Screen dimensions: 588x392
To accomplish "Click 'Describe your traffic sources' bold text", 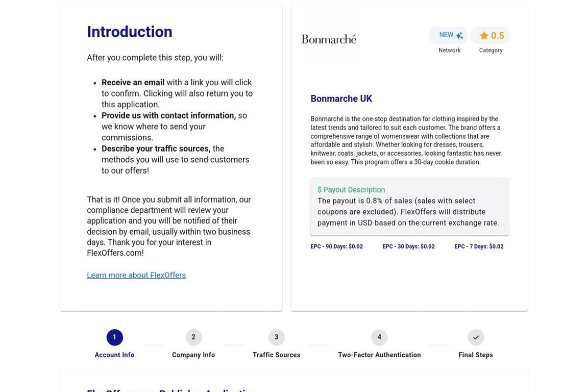I will click(x=156, y=149).
